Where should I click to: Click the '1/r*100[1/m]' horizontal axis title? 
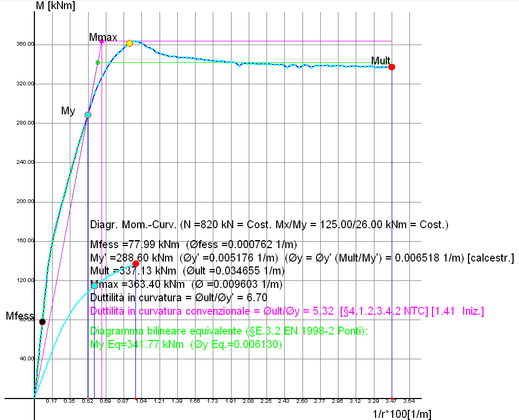402,414
